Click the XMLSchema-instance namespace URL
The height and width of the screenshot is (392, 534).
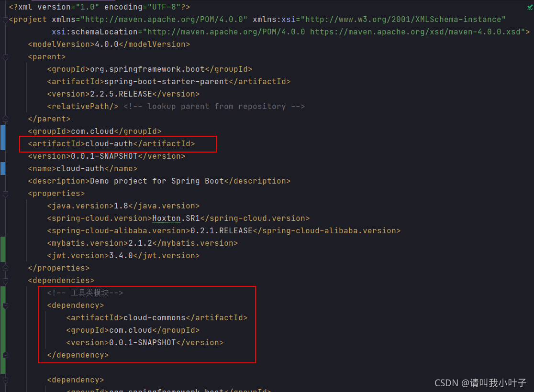coord(403,20)
